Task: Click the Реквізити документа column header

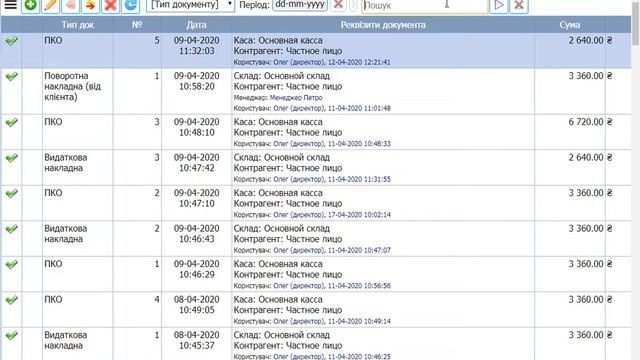Action: [x=383, y=25]
